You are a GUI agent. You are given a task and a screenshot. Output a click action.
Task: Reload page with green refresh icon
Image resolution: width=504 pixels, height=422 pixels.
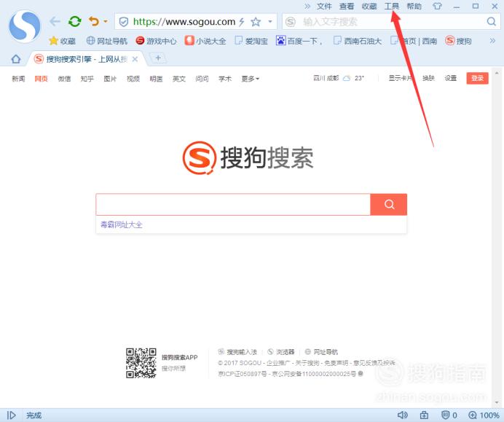[74, 22]
